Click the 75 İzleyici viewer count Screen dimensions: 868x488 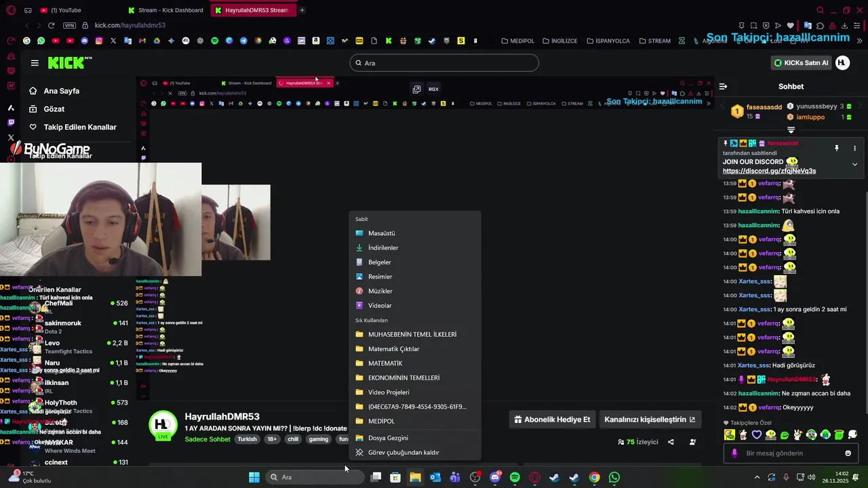pos(638,442)
